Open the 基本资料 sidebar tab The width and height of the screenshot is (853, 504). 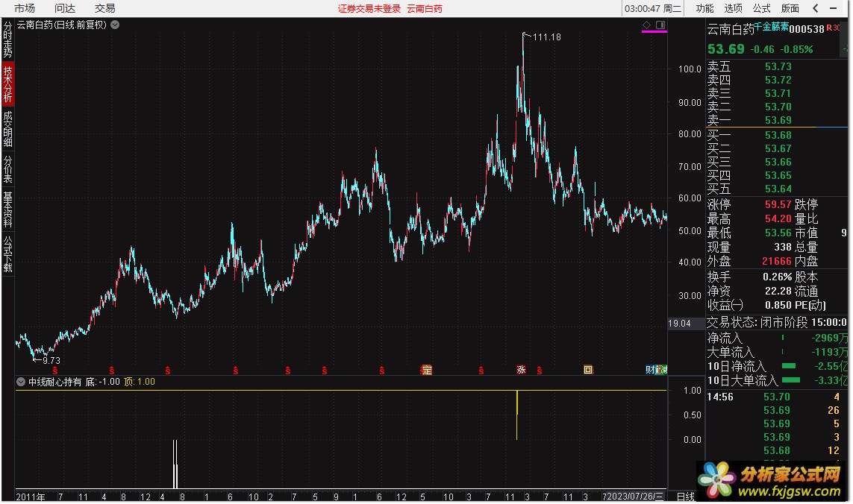click(x=7, y=209)
